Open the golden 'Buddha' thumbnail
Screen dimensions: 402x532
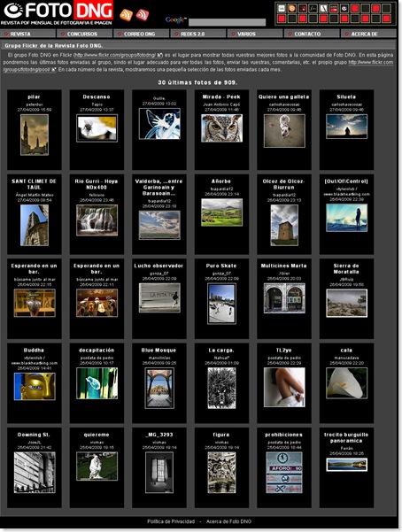35,387
